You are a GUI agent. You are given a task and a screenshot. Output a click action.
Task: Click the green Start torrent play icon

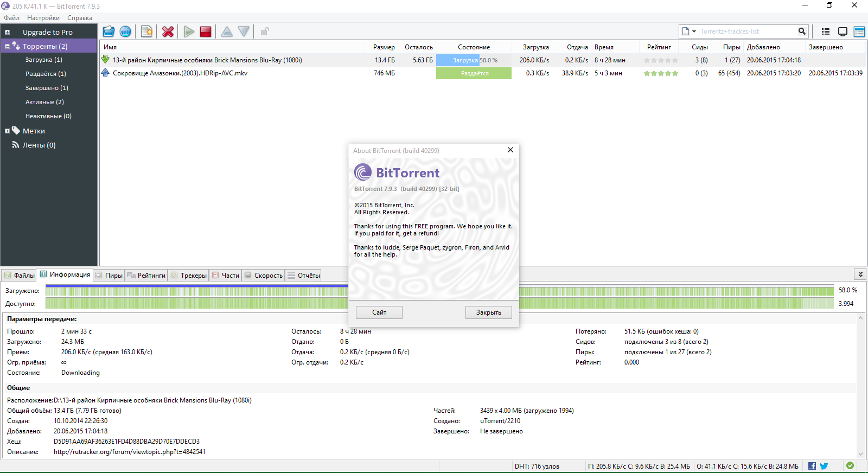(189, 31)
